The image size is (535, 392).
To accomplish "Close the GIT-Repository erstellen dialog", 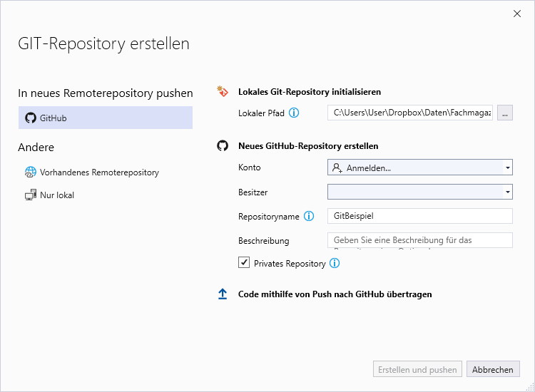I will pyautogui.click(x=517, y=14).
